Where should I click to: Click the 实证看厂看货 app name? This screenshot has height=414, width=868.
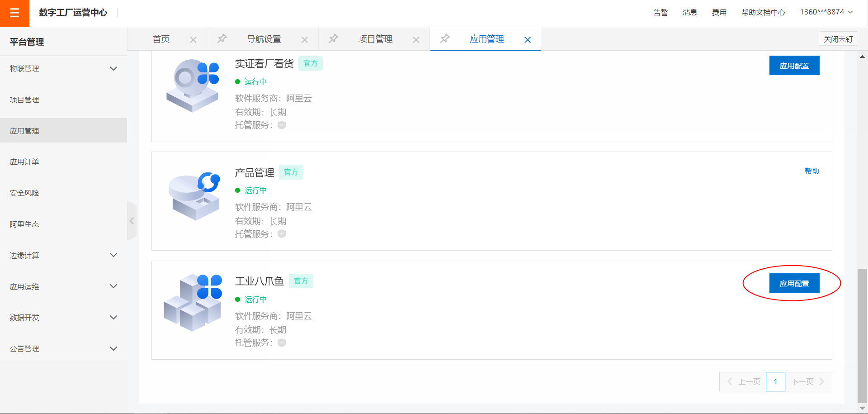tap(264, 64)
